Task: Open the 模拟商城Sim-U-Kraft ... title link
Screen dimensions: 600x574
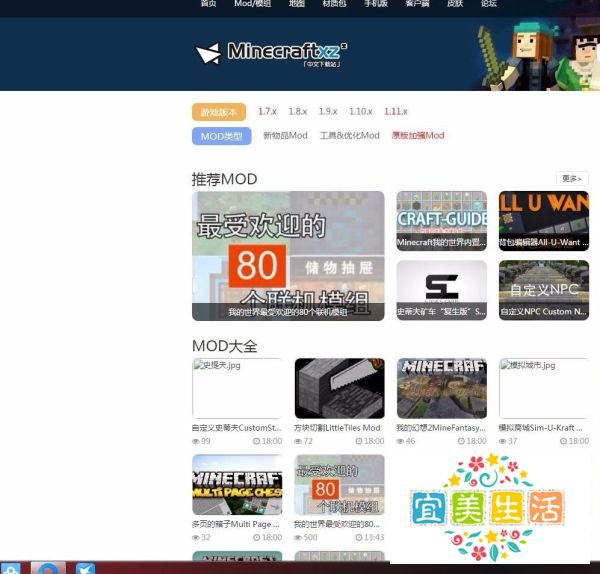Action: click(x=540, y=428)
